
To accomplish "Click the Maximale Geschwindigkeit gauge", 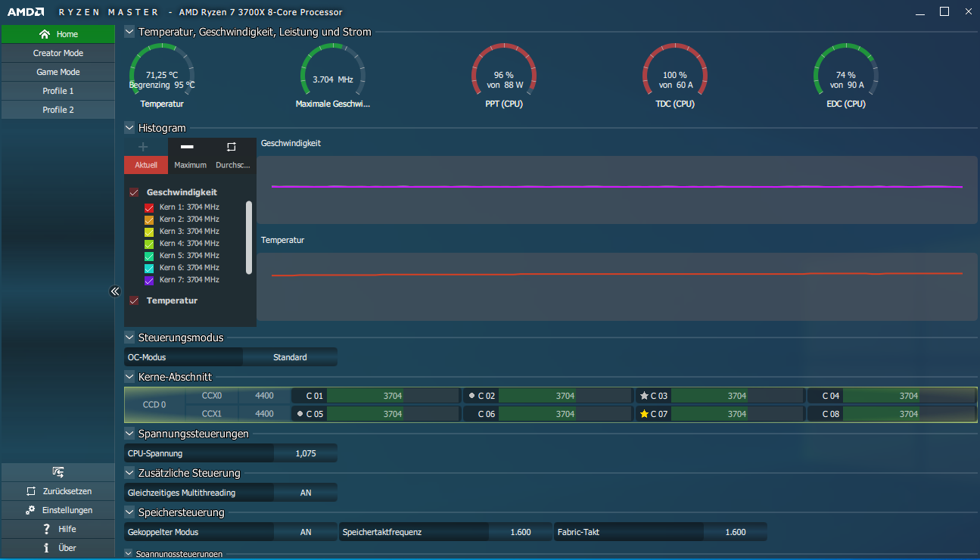I will [x=333, y=76].
